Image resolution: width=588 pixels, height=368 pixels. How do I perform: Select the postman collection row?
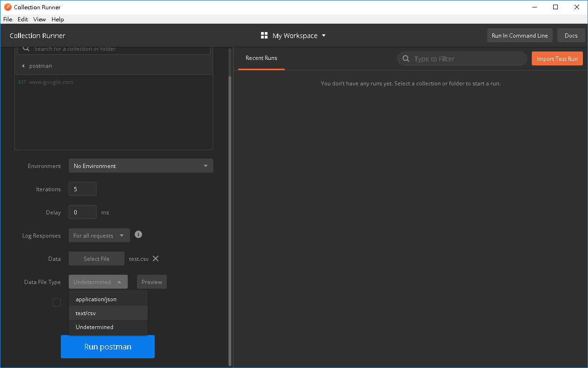(114, 66)
